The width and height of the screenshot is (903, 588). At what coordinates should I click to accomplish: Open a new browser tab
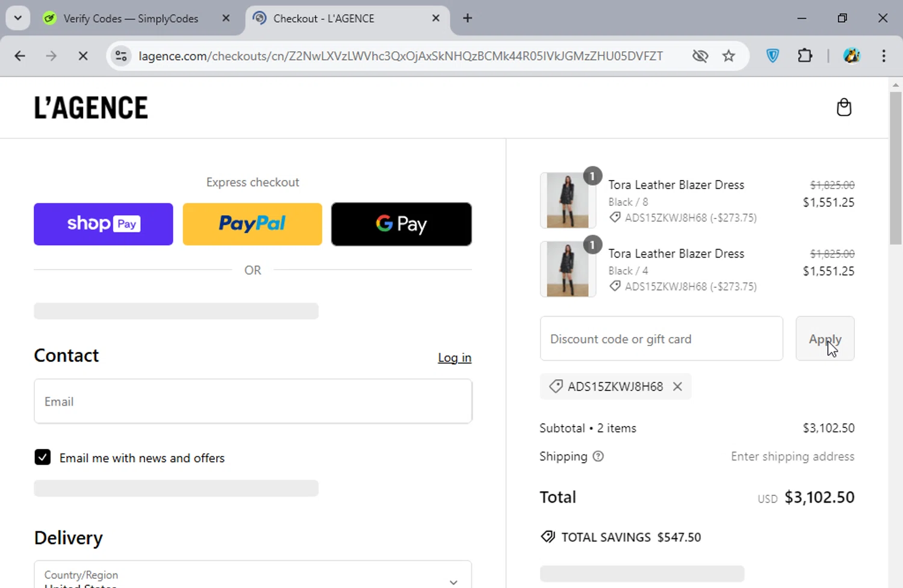pos(468,18)
